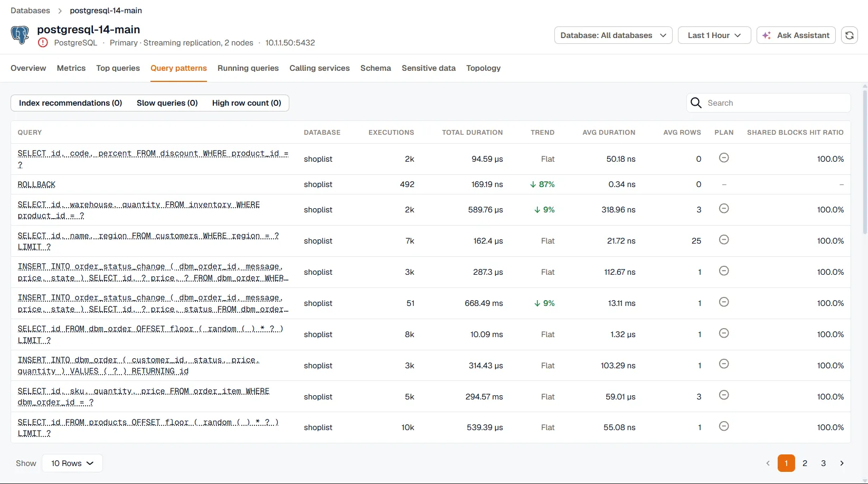The width and height of the screenshot is (868, 484).
Task: Click the Ask Assistant button
Action: pyautogui.click(x=796, y=35)
